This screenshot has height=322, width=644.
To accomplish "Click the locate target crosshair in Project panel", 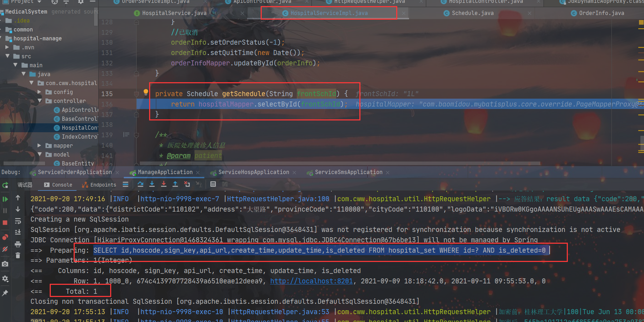I will [54, 2].
